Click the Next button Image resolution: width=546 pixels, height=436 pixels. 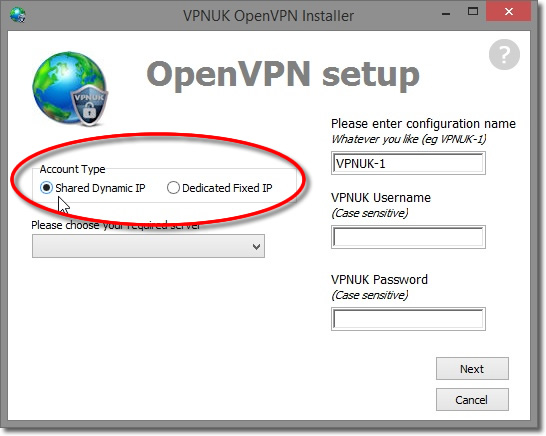(x=472, y=368)
